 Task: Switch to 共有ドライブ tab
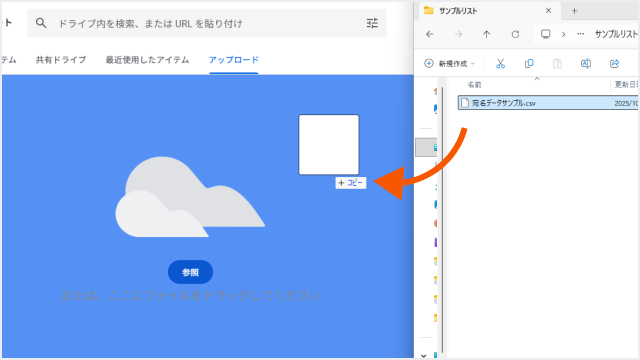pos(61,60)
